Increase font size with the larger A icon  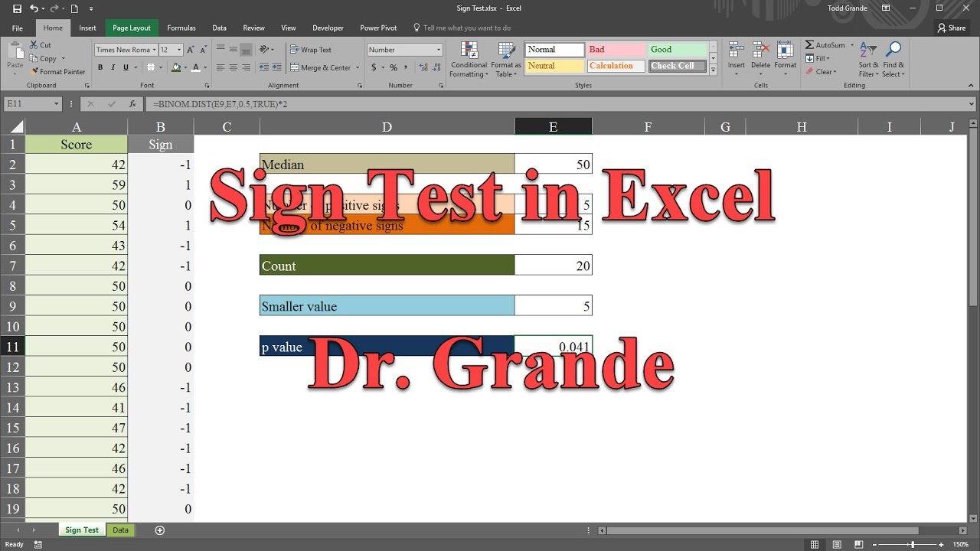191,50
